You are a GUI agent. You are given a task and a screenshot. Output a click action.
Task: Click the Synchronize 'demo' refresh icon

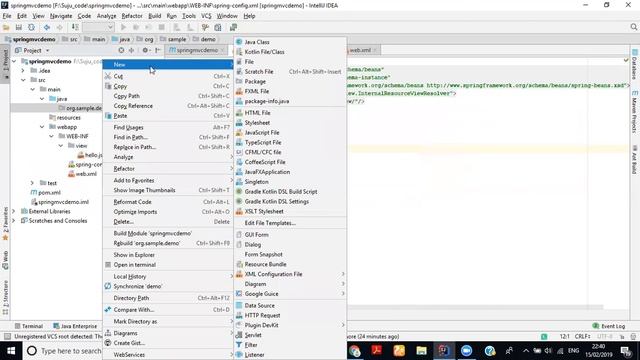click(x=108, y=286)
